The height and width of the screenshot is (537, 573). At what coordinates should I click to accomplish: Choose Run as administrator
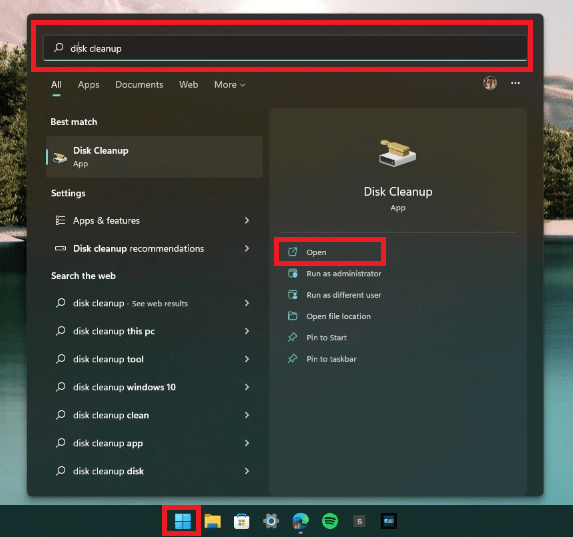point(344,273)
